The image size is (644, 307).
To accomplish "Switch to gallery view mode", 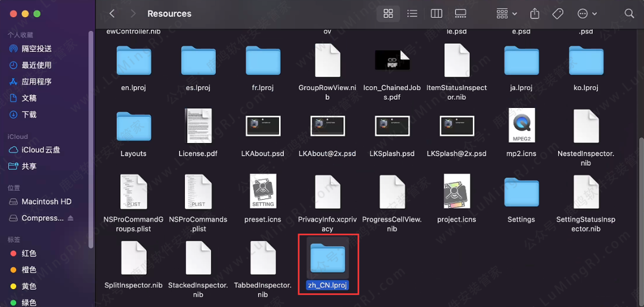I will click(x=460, y=13).
